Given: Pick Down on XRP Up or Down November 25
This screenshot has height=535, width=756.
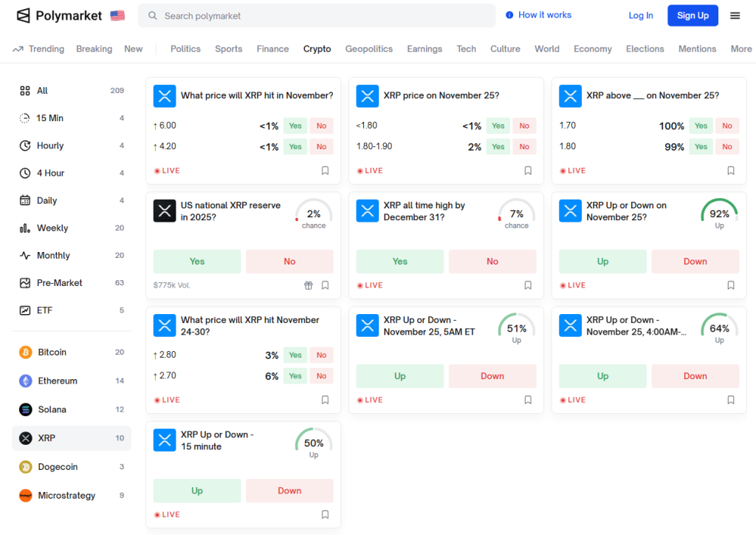Looking at the screenshot, I should [x=695, y=262].
